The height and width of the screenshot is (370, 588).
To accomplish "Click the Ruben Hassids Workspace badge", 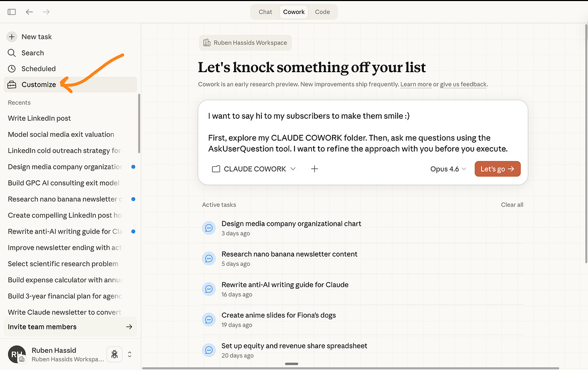I will (x=245, y=43).
